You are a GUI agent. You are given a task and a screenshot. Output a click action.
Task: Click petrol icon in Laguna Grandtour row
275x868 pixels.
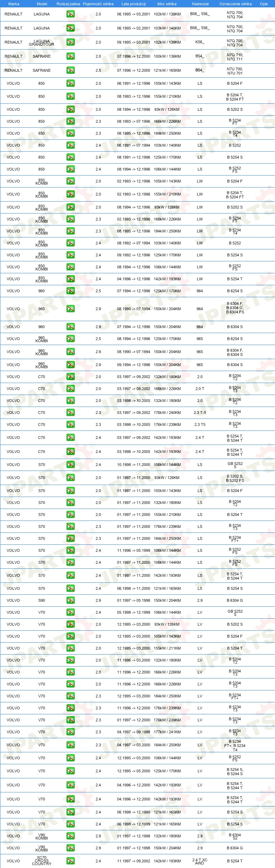pyautogui.click(x=71, y=42)
